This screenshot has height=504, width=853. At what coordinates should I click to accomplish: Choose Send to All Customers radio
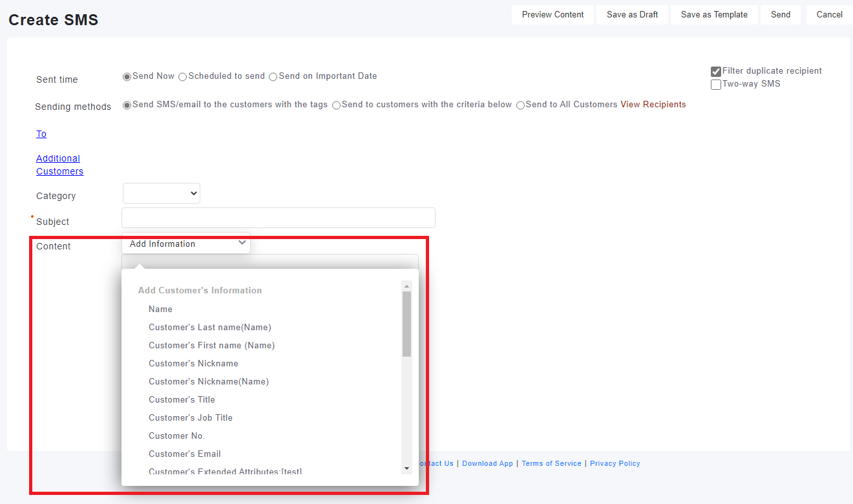(521, 105)
